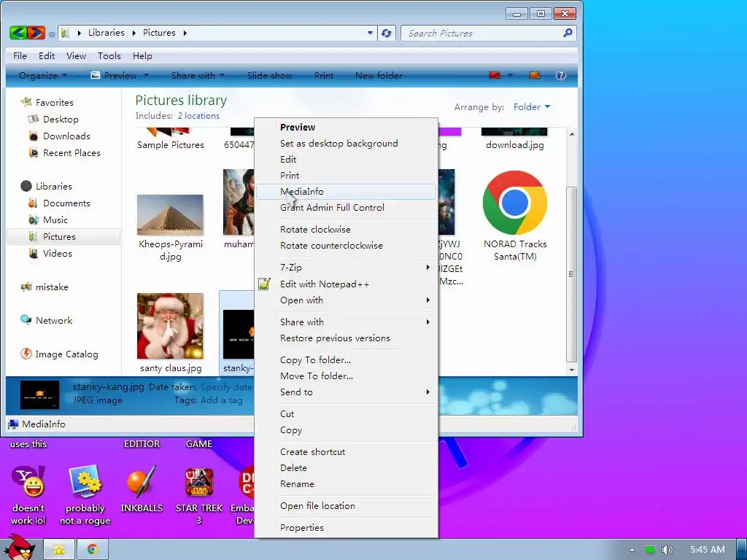Choose Rename in context menu
Image resolution: width=747 pixels, height=560 pixels.
click(x=347, y=484)
